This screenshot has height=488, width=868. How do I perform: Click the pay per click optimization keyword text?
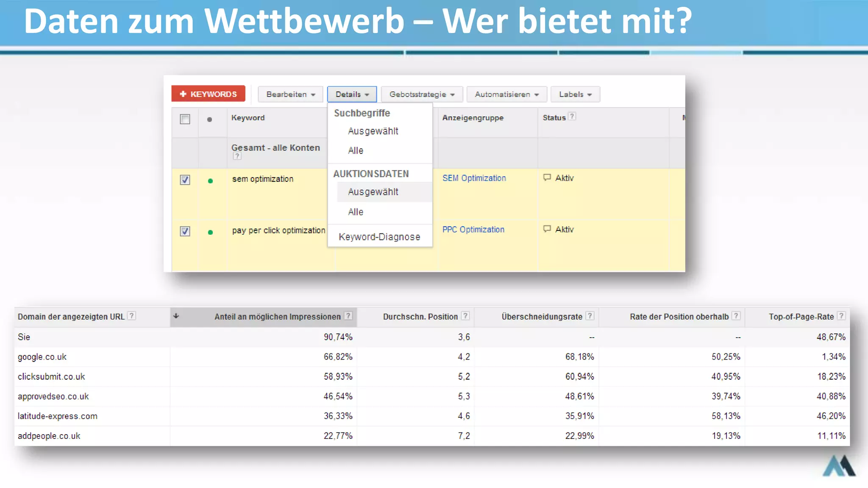pos(278,230)
